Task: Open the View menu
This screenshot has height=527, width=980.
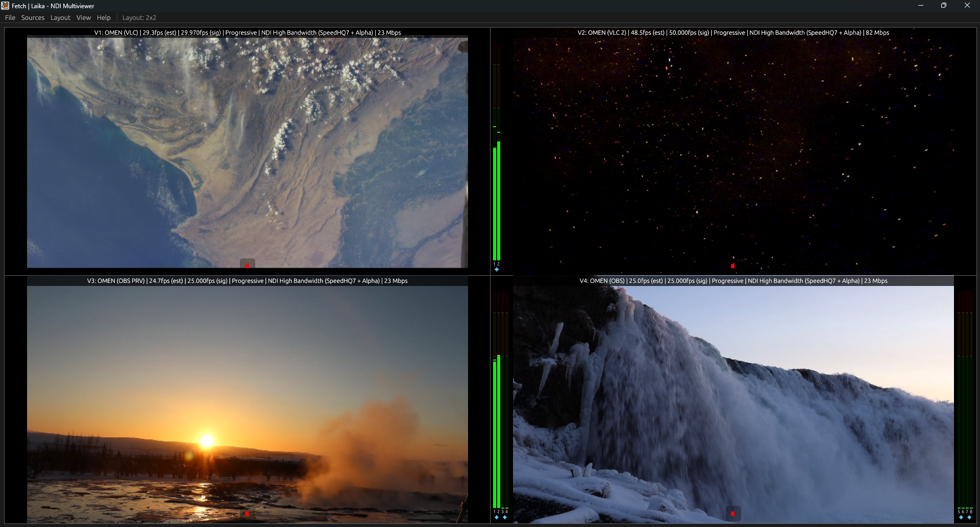Action: coord(83,17)
